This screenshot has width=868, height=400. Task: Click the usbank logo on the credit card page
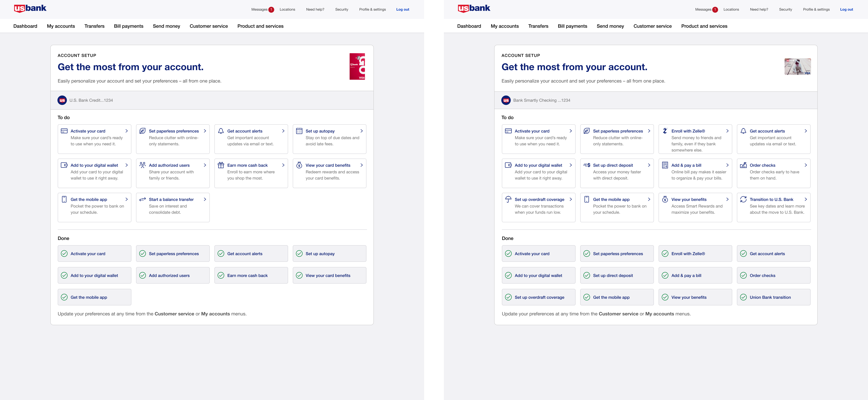[x=30, y=8]
